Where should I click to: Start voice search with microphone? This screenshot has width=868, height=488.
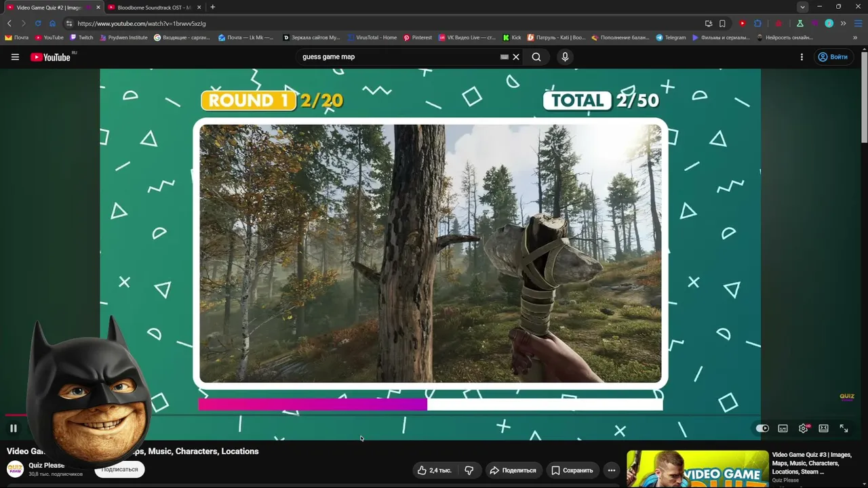pos(565,57)
